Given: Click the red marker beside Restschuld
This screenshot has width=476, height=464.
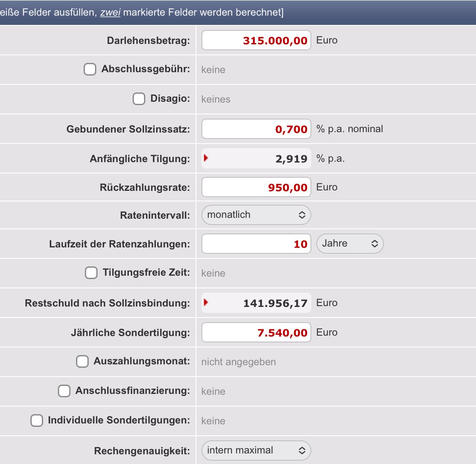Looking at the screenshot, I should pos(206,302).
